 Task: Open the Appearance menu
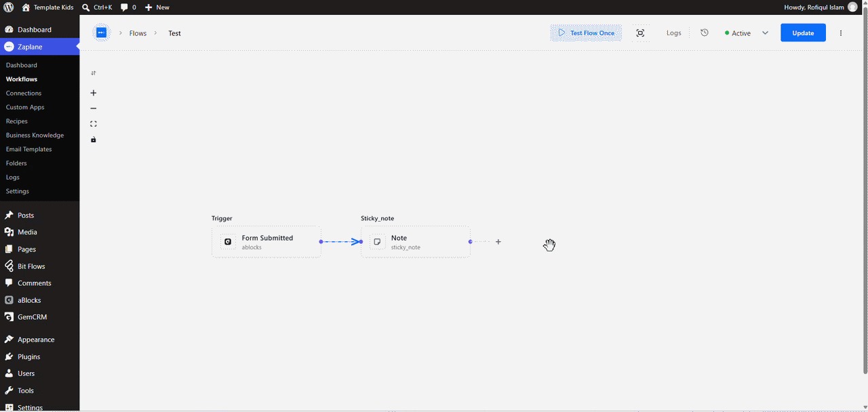tap(39, 339)
